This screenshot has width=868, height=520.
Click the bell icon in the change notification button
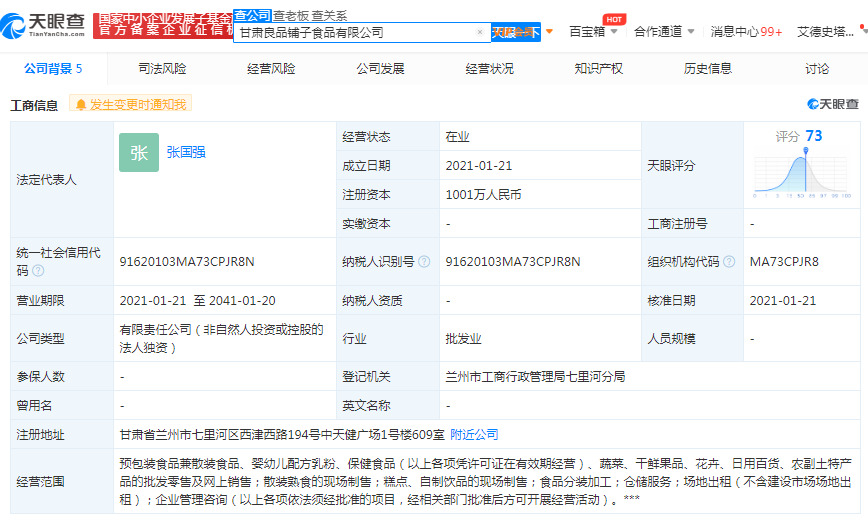81,104
